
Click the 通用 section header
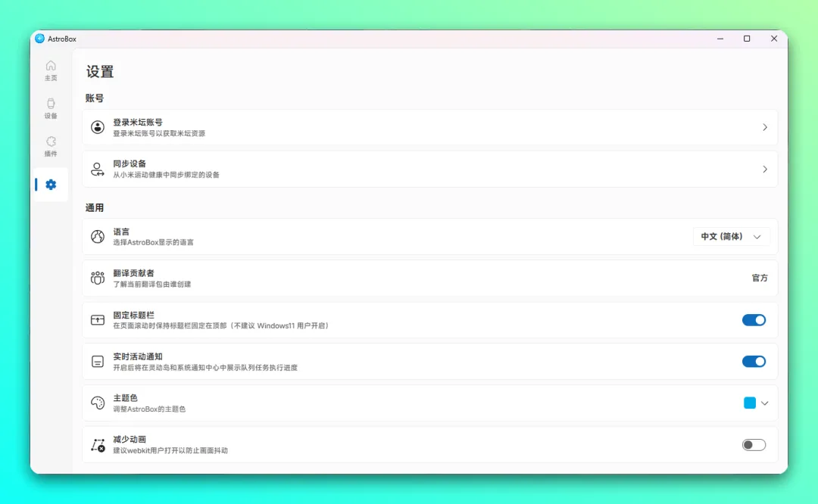tap(95, 207)
